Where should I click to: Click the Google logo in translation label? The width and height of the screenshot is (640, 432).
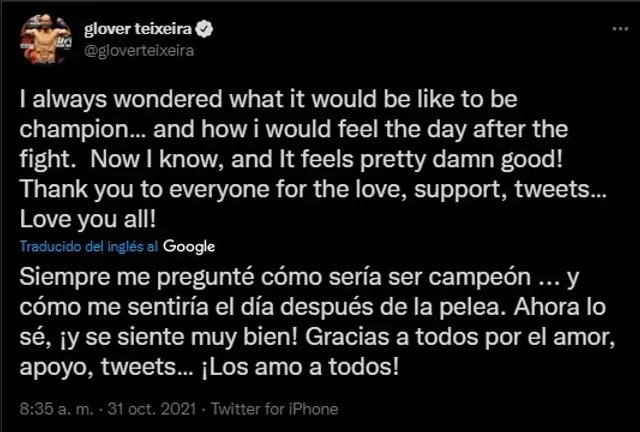(x=189, y=246)
